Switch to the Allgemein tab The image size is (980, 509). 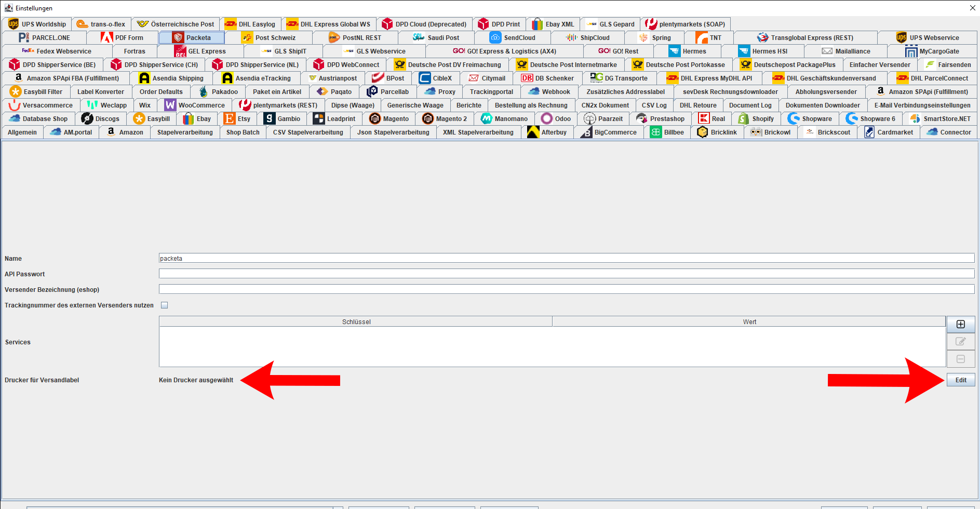click(x=22, y=132)
